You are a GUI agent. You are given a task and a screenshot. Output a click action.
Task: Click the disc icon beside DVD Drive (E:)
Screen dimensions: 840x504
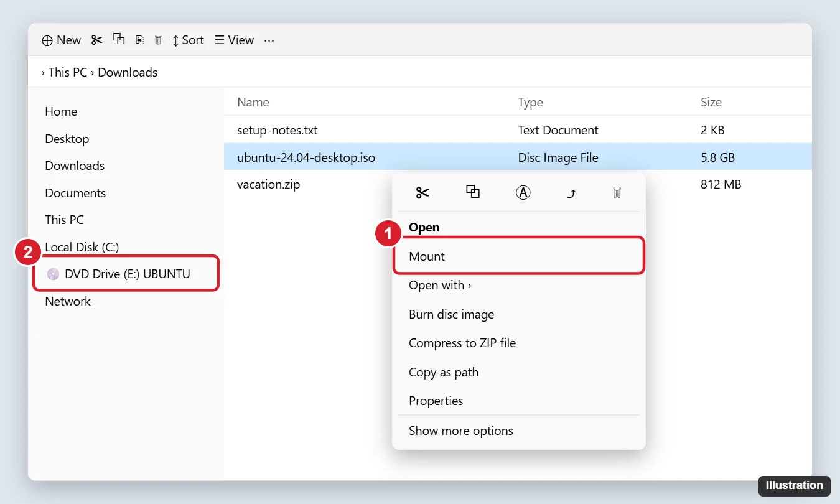click(53, 274)
